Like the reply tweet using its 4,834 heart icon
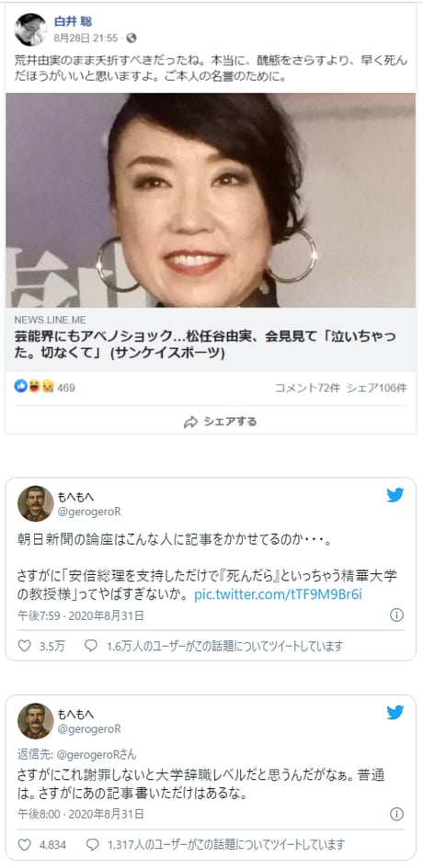This screenshot has height=868, width=423. coord(25,845)
